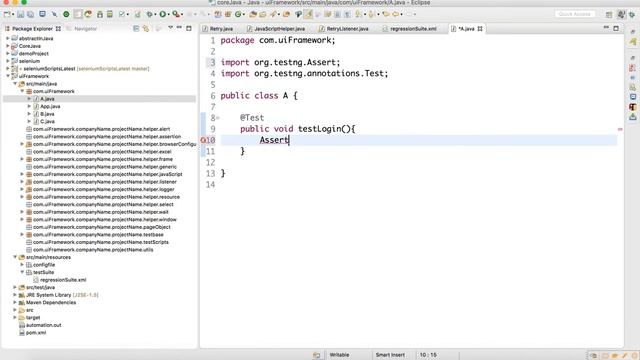Collapse the com.uiFramework package

point(22,91)
